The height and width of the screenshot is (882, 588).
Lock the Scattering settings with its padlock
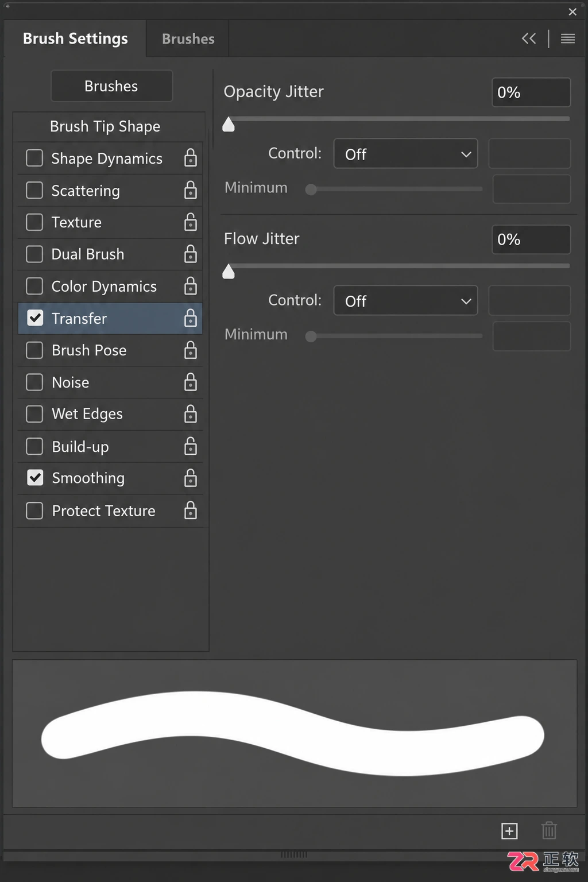191,190
